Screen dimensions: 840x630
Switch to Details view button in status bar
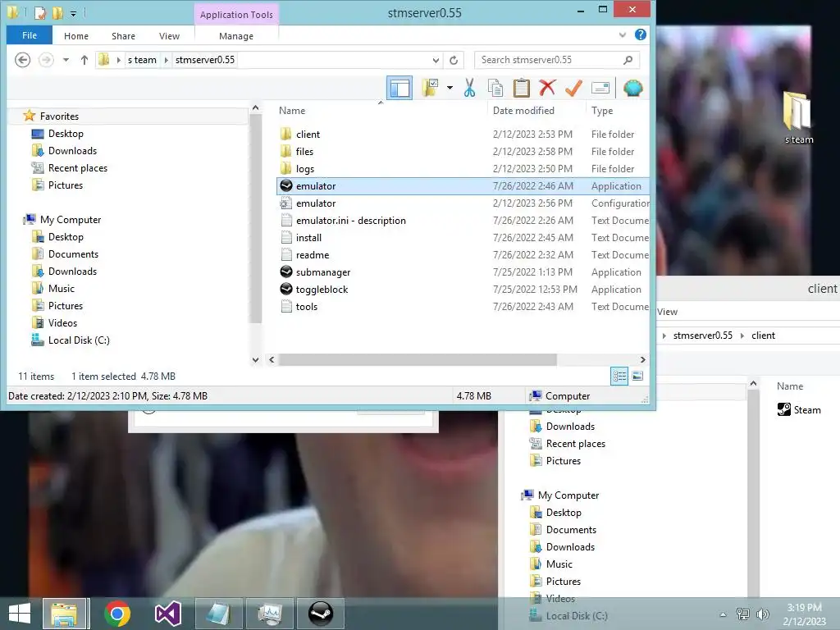pos(619,376)
